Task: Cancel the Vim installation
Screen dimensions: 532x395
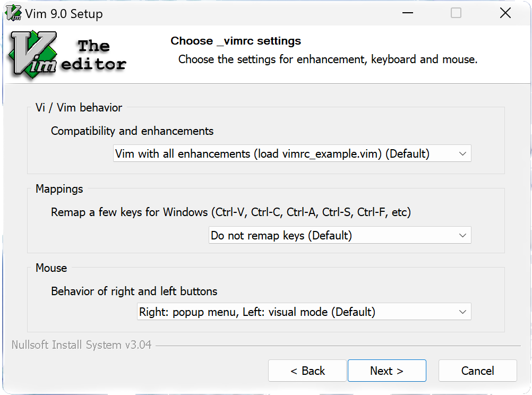Action: click(477, 371)
